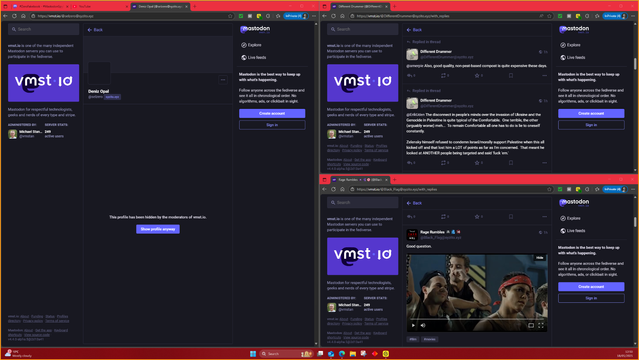Click search field in Rage Rumbles window
Image resolution: width=639 pixels, height=360 pixels.
363,202
